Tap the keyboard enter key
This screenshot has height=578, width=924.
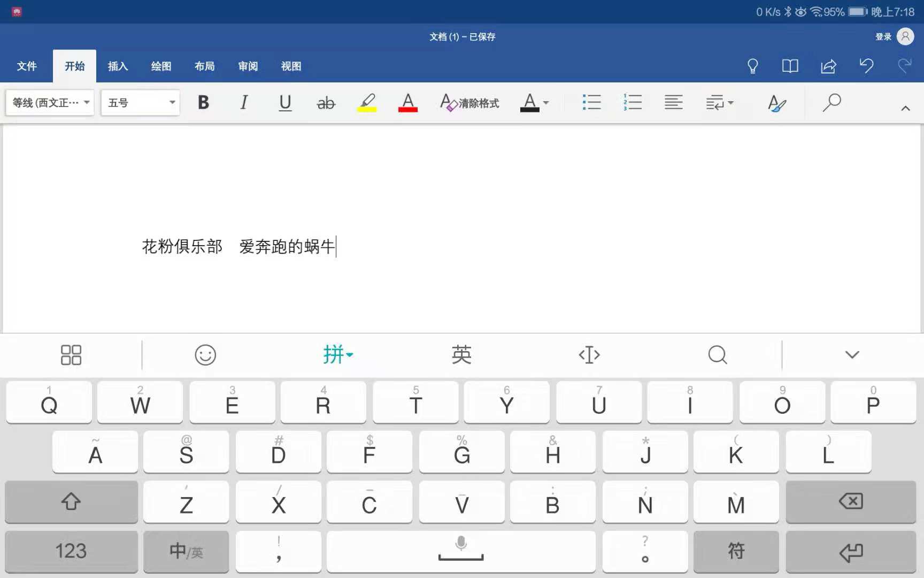tap(851, 551)
